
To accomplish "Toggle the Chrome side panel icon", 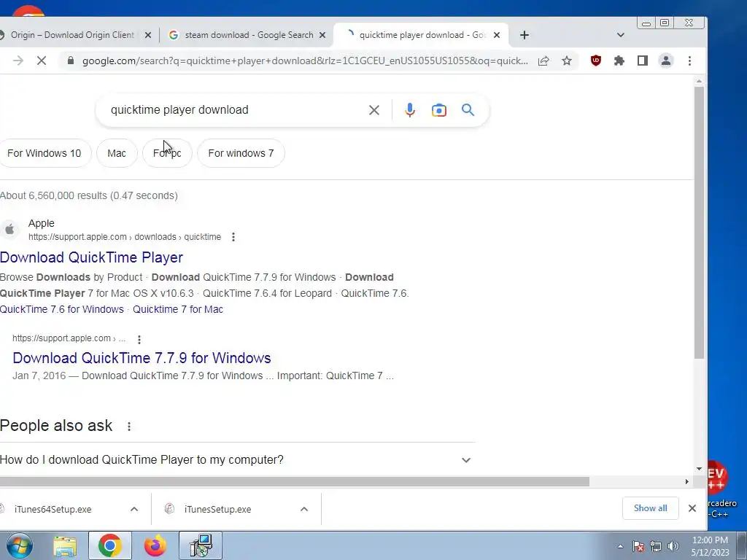I will (x=642, y=61).
